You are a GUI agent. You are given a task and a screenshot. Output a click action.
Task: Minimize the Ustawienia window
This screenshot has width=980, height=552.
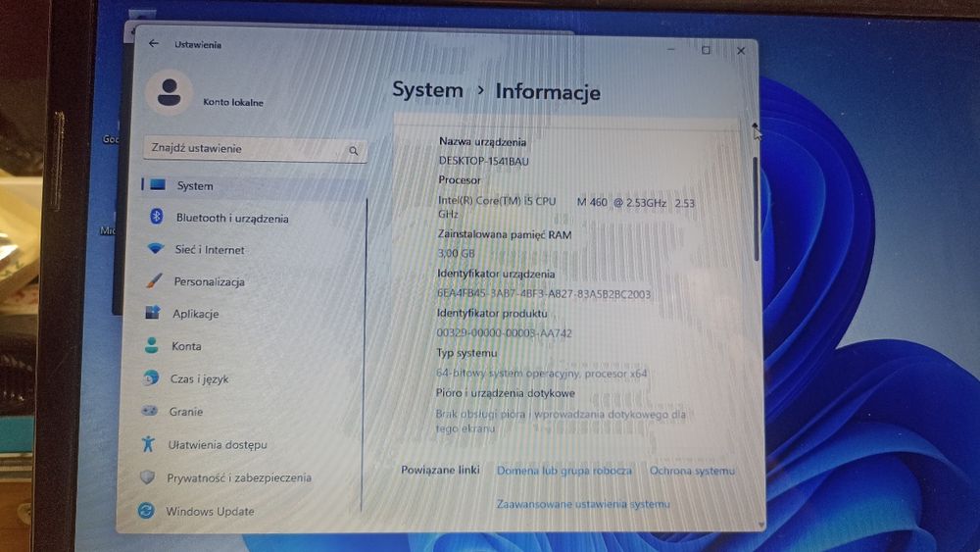tap(670, 49)
